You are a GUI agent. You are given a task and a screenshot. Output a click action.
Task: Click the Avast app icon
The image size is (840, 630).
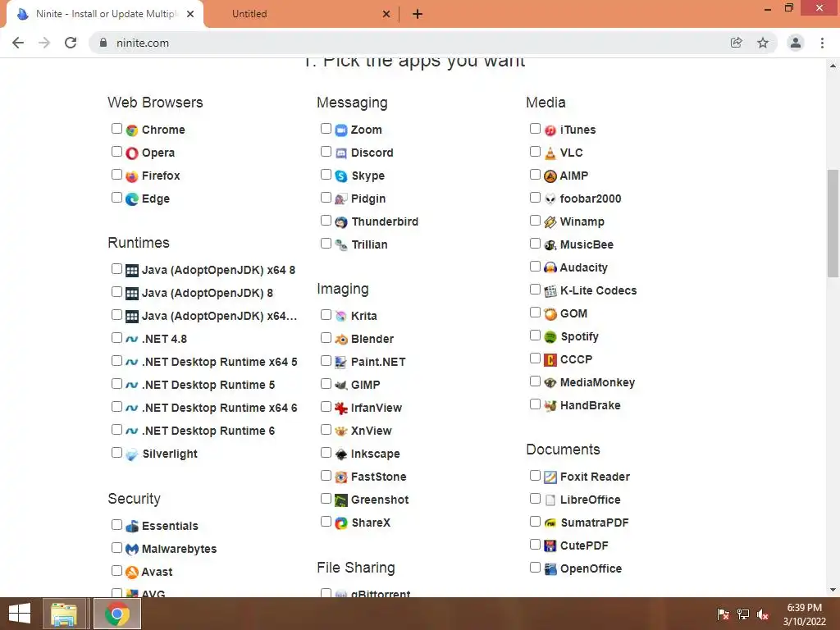click(x=132, y=572)
